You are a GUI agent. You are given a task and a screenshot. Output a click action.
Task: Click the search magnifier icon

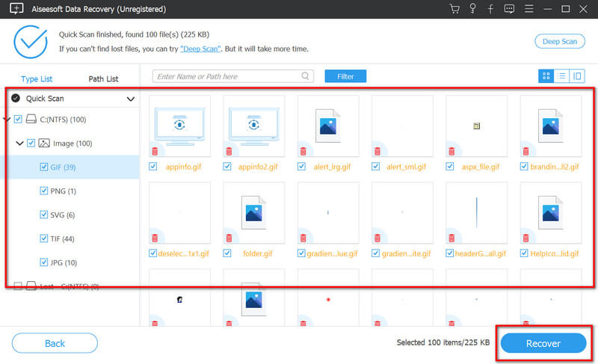(x=305, y=75)
